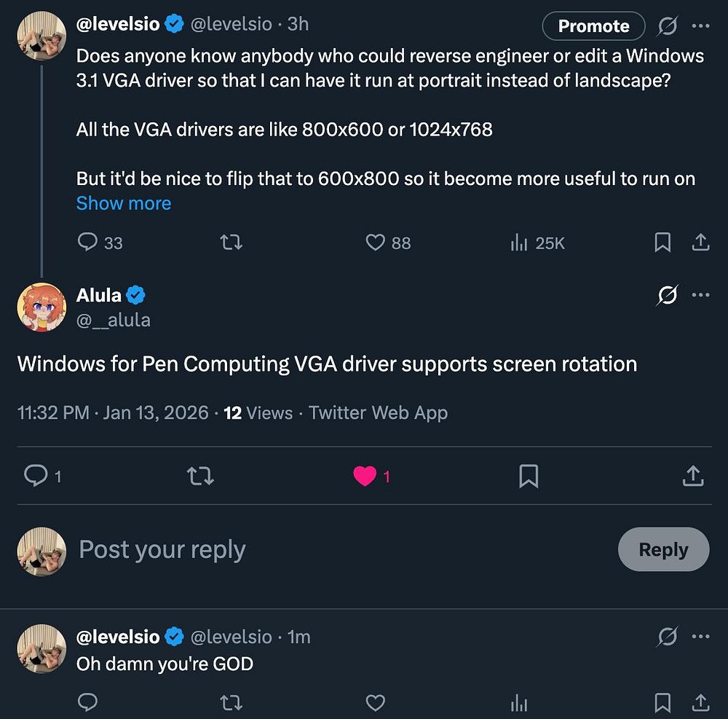The image size is (728, 719).
Task: Unlike Alula's tweet via pink heart
Action: coord(365,476)
